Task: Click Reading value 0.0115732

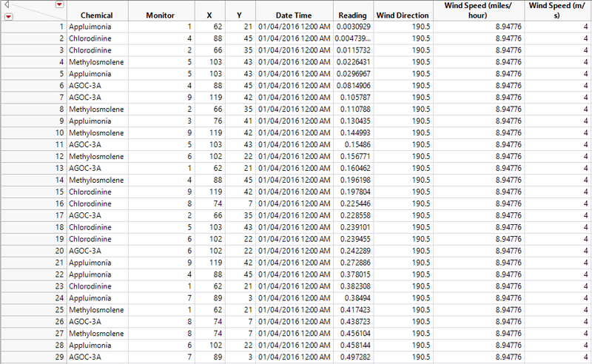Action: pyautogui.click(x=354, y=50)
